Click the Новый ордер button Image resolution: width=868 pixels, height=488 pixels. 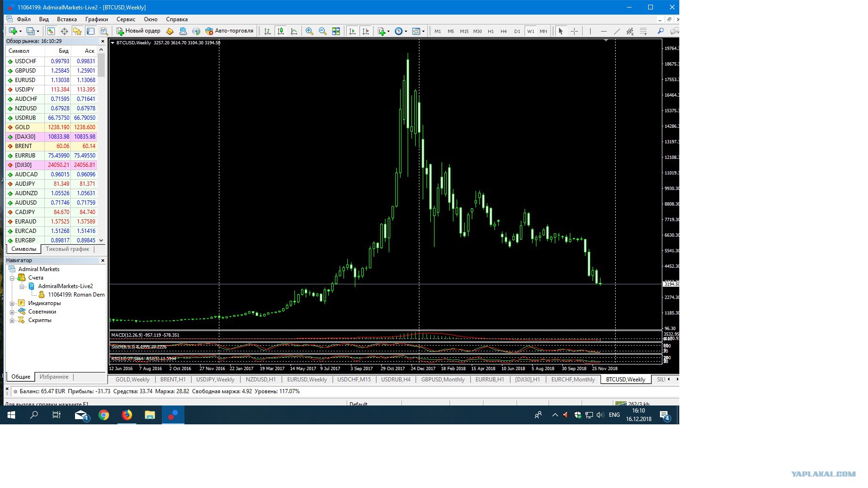(x=138, y=31)
